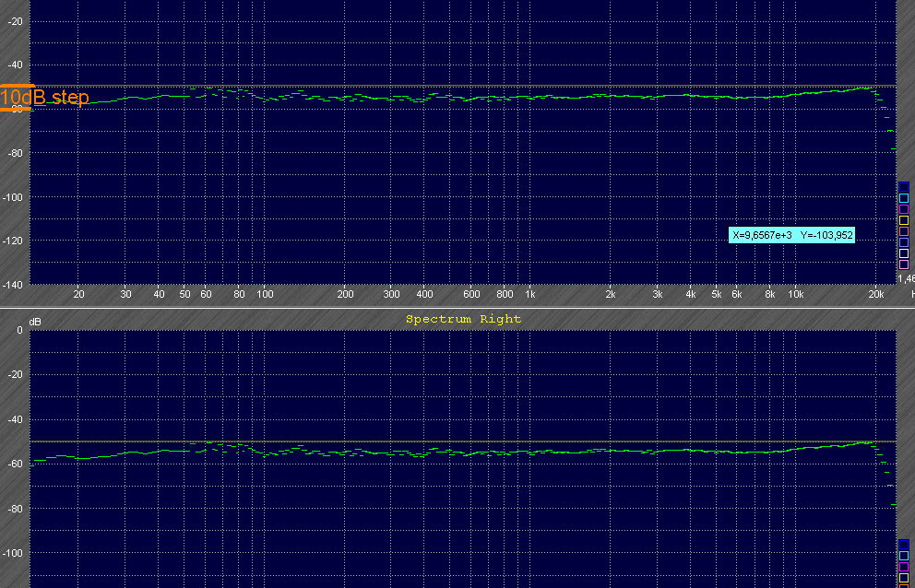Screen dimensions: 915x588
Task: Toggle the orange legend box in the upper spectrum
Action: tap(904, 231)
